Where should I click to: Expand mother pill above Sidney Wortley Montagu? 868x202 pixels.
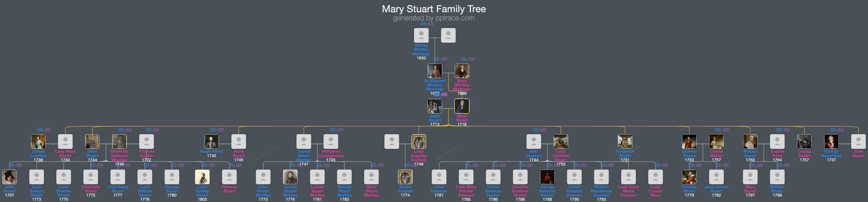point(431,24)
